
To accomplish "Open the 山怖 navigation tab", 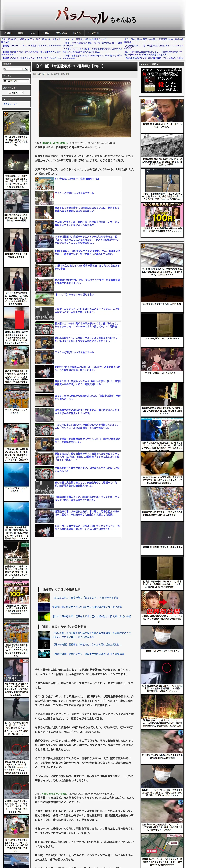I will click(21, 33).
